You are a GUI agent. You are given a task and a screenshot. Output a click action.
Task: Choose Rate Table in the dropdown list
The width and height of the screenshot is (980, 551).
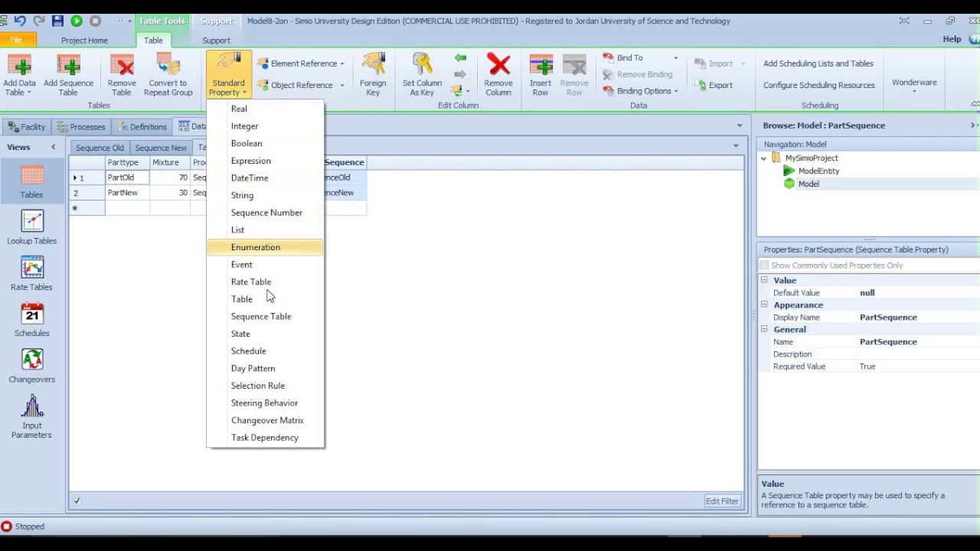coord(265,282)
